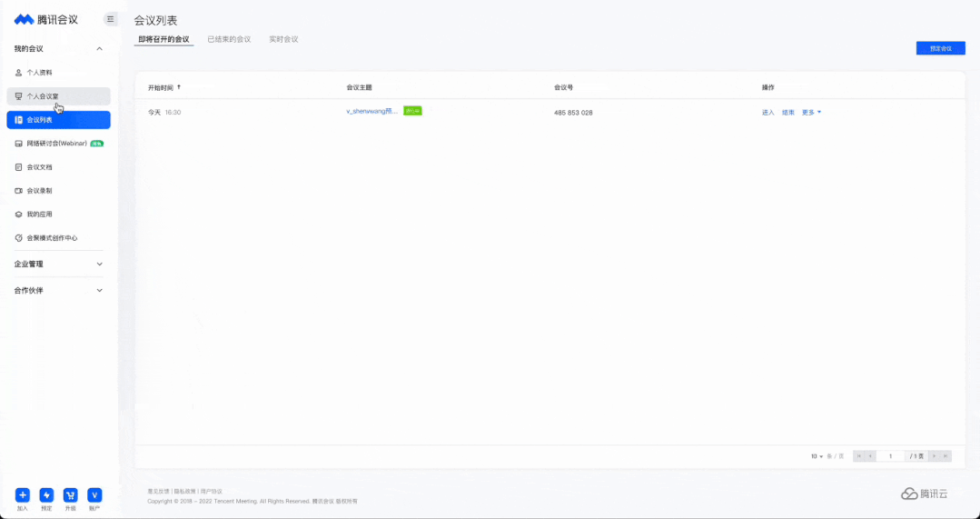The image size is (980, 519).
Task: Click the 账户 account avatar icon
Action: (x=94, y=495)
